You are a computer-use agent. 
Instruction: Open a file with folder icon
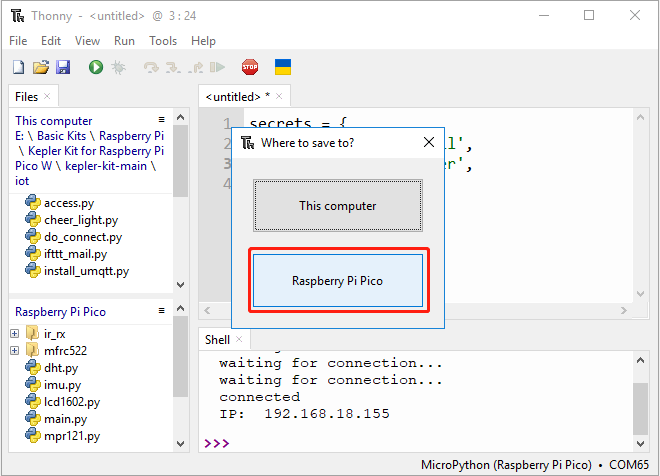(41, 67)
